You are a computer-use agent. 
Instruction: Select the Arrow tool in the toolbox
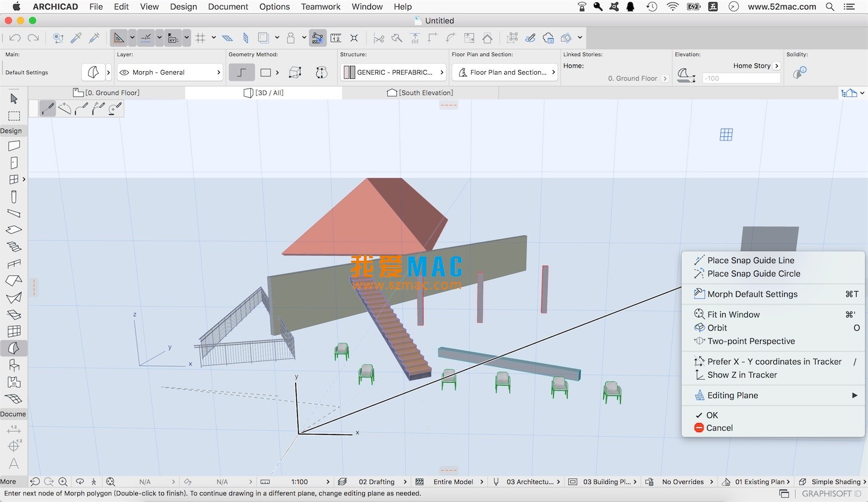click(x=14, y=98)
